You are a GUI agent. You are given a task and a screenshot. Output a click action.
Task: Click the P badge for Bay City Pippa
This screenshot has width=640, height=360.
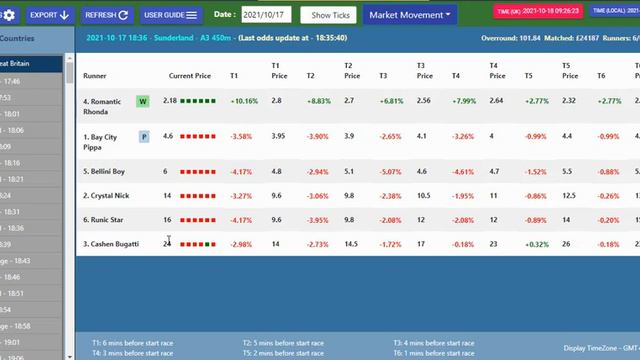[144, 137]
